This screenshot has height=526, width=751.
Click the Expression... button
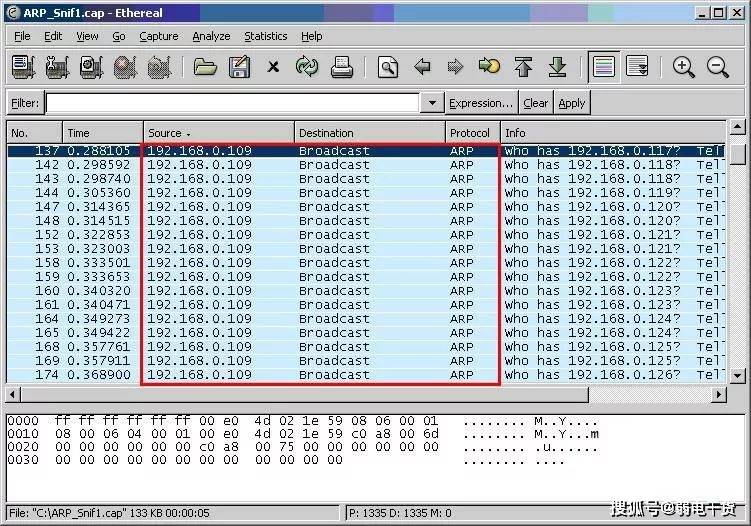pyautogui.click(x=481, y=103)
